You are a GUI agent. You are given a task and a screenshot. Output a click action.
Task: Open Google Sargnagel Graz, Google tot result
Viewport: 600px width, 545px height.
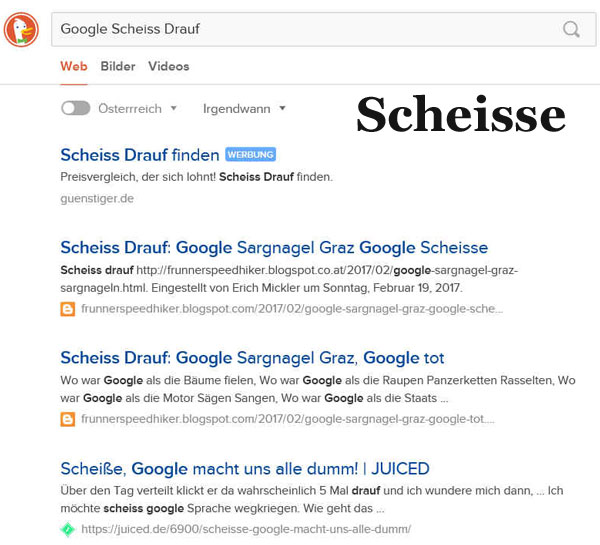(252, 358)
